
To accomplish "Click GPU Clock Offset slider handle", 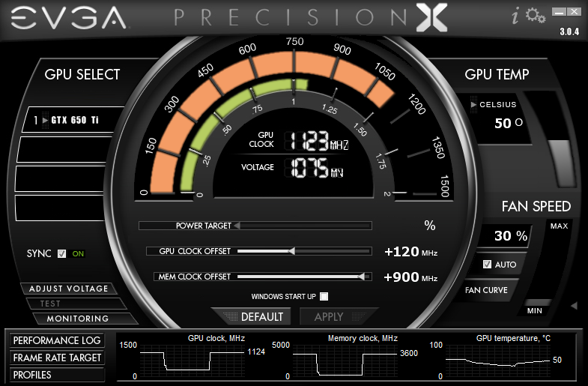I will tap(291, 251).
